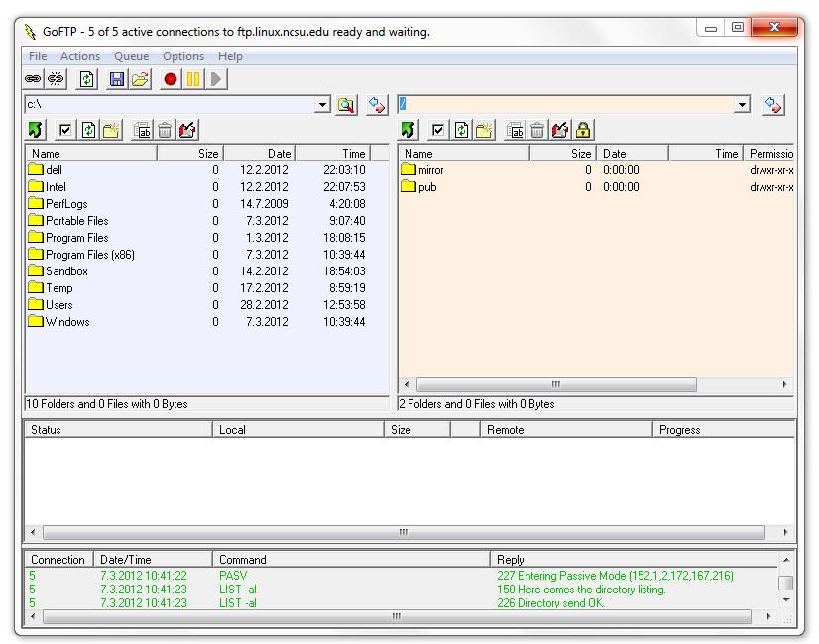Pause transfers with the yellow pause button
Image resolution: width=819 pixels, height=644 pixels.
(x=193, y=79)
